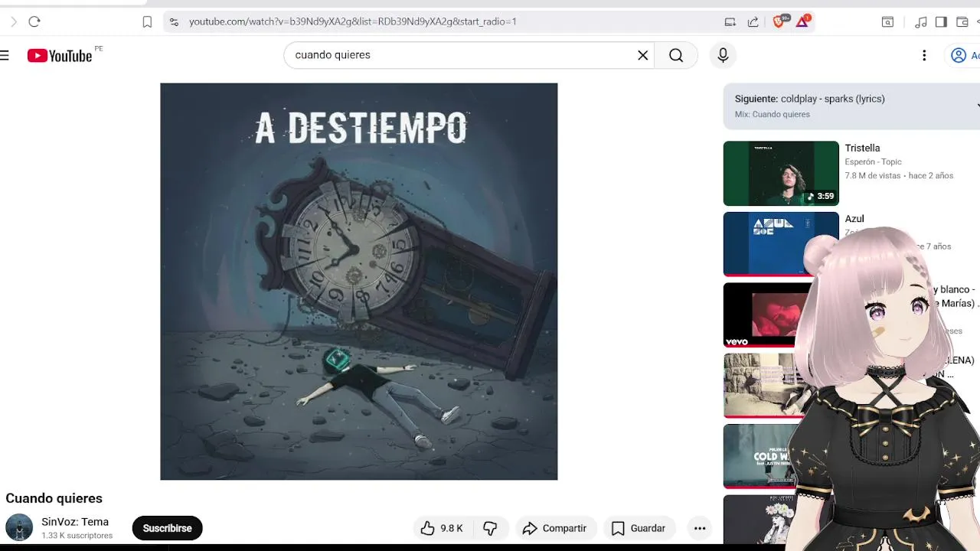The width and height of the screenshot is (980, 551).
Task: Open the Tristella video thumbnail
Action: click(x=781, y=173)
